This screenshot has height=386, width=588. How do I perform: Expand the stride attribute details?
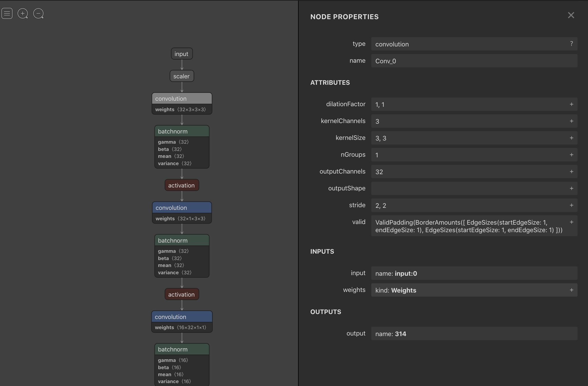571,205
